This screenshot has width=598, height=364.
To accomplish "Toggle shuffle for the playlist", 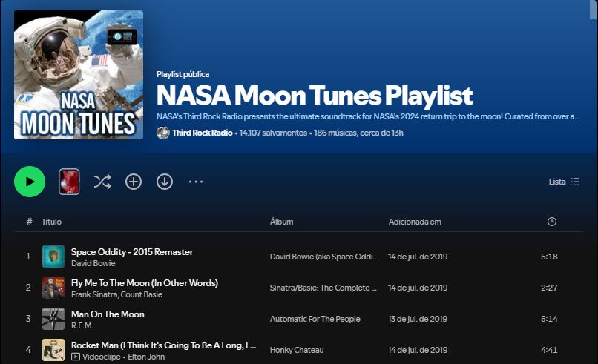I will tap(102, 182).
